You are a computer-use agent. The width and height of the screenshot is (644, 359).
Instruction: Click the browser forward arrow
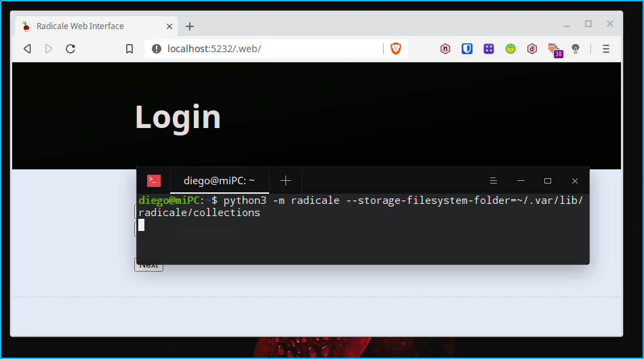49,49
